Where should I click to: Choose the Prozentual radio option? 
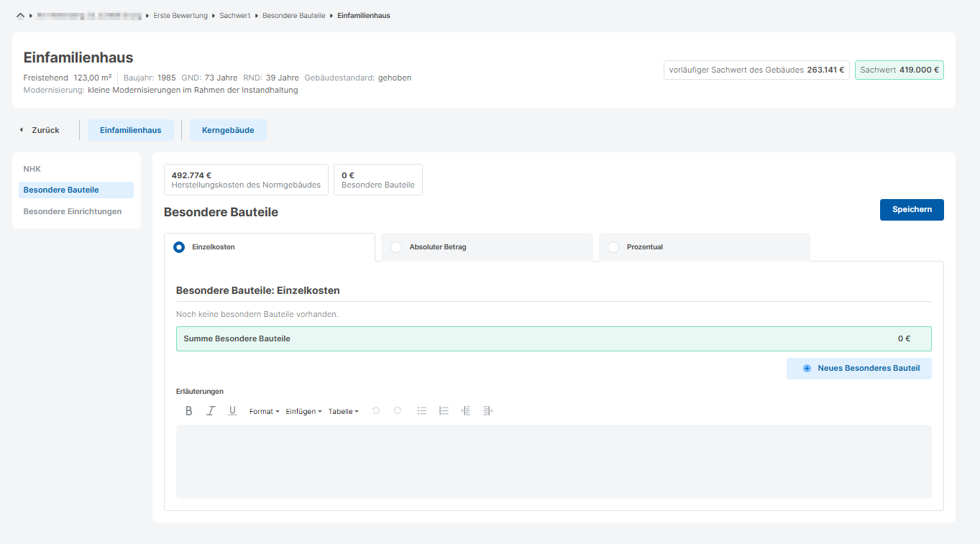click(x=613, y=247)
